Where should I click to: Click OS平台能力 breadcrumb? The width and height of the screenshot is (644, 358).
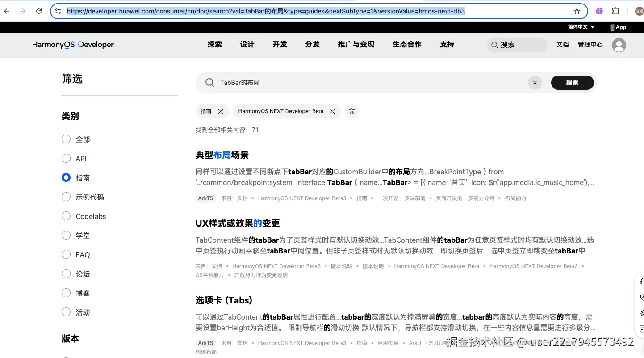pyautogui.click(x=209, y=275)
